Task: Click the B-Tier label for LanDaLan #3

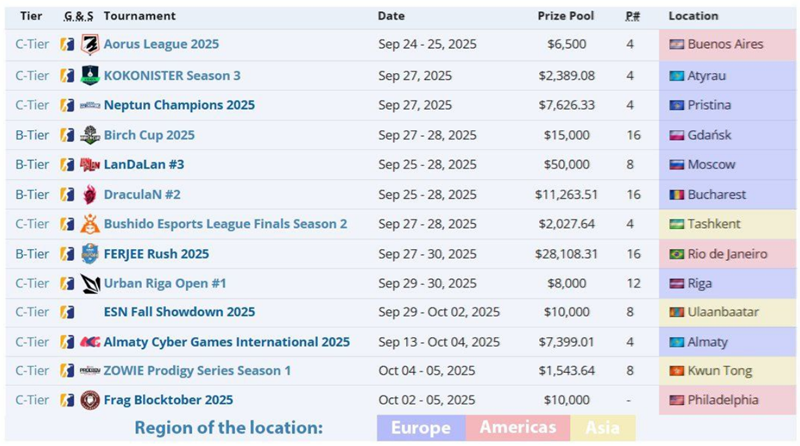Action: pyautogui.click(x=33, y=165)
